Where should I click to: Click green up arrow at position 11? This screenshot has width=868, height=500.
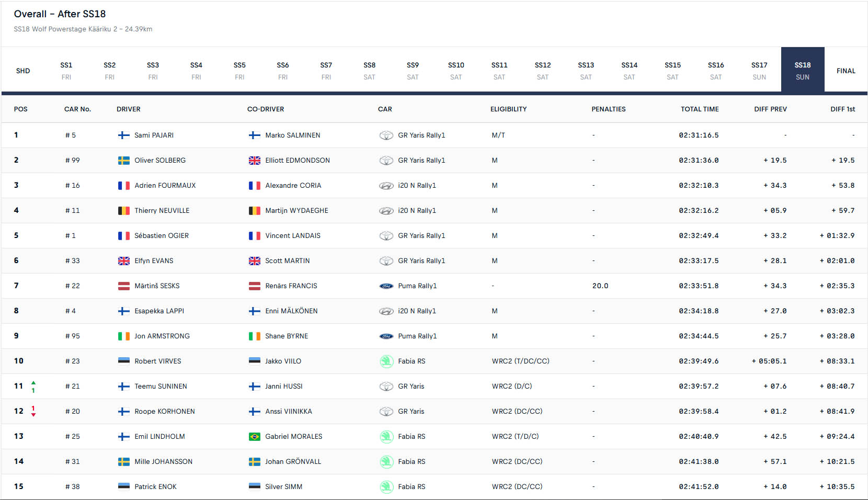(x=33, y=383)
